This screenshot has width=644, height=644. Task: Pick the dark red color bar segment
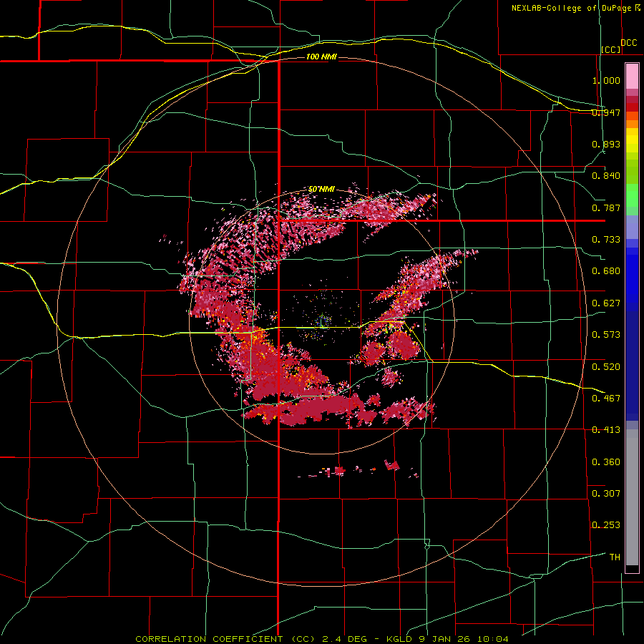(x=632, y=107)
